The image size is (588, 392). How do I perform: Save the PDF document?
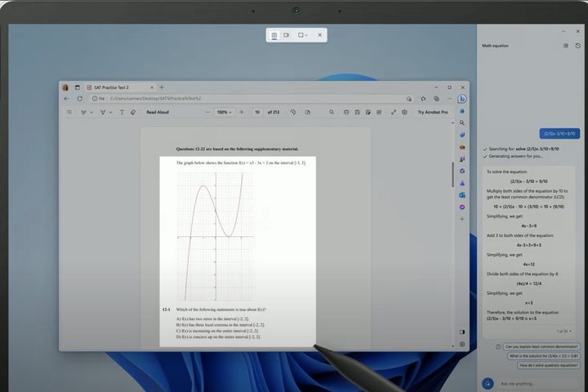[357, 112]
